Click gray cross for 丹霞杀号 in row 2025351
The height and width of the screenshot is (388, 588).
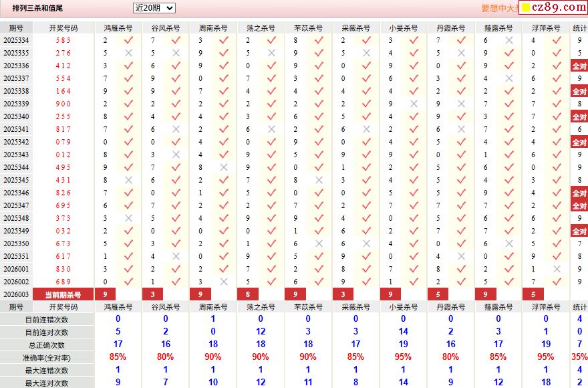[x=461, y=256]
